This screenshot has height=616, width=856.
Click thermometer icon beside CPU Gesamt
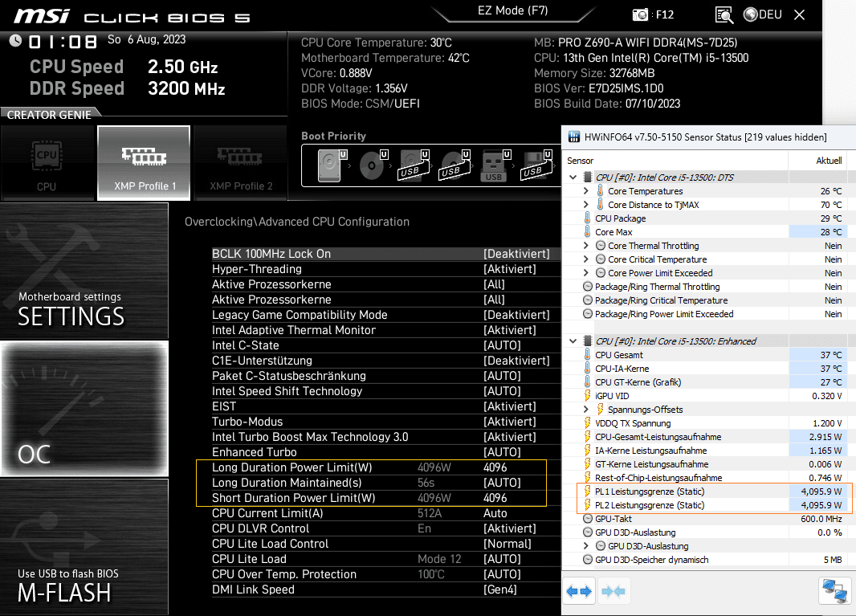point(588,354)
